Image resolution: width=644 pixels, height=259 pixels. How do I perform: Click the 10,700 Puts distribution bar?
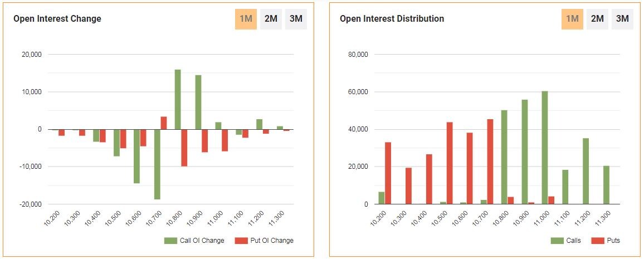[x=490, y=162]
